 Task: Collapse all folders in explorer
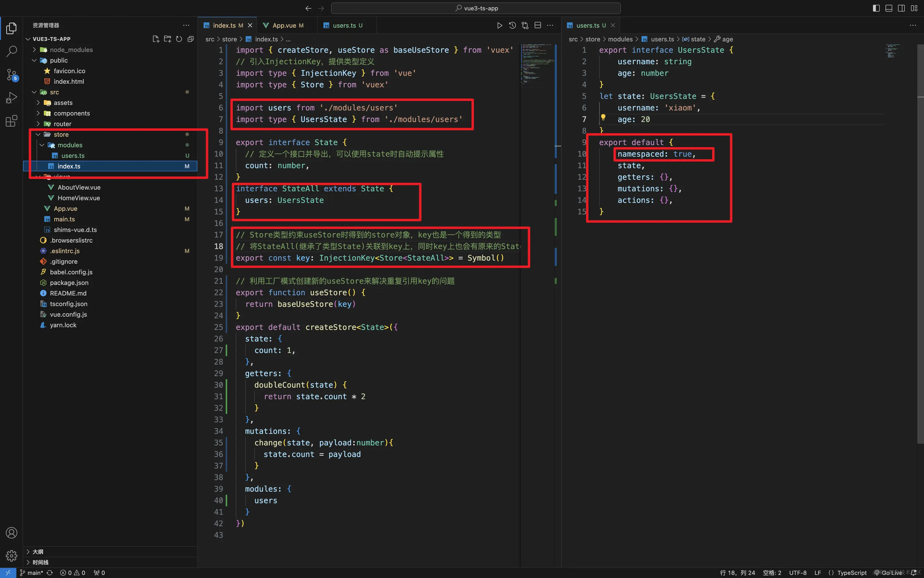point(190,39)
